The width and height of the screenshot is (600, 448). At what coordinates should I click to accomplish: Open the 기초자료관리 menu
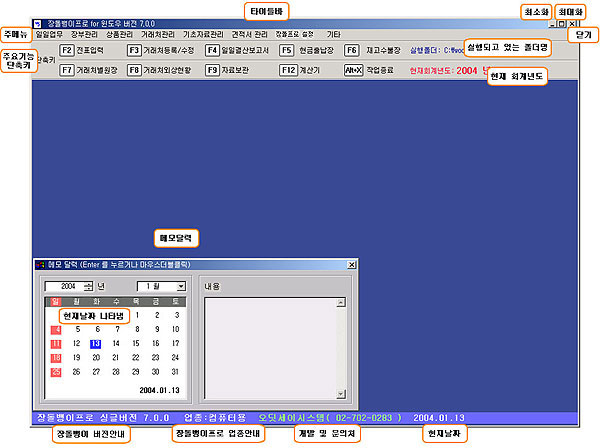click(x=203, y=34)
